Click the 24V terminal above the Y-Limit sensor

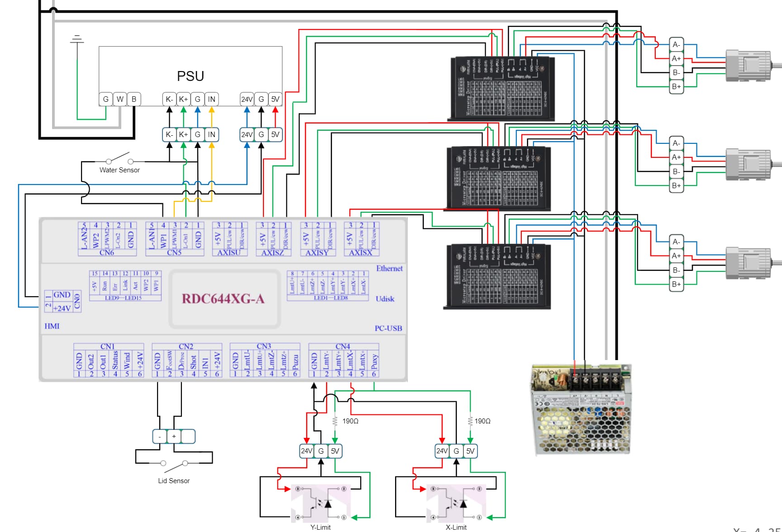coord(307,451)
